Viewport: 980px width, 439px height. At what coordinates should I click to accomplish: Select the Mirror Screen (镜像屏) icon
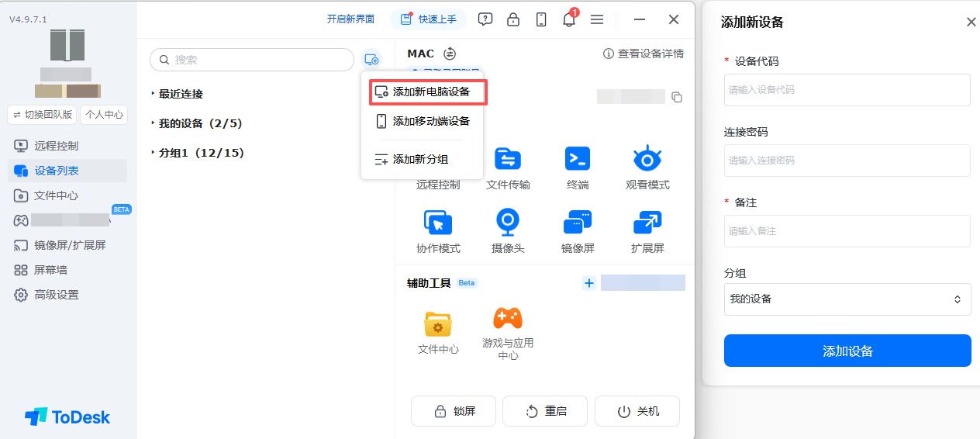tap(578, 223)
